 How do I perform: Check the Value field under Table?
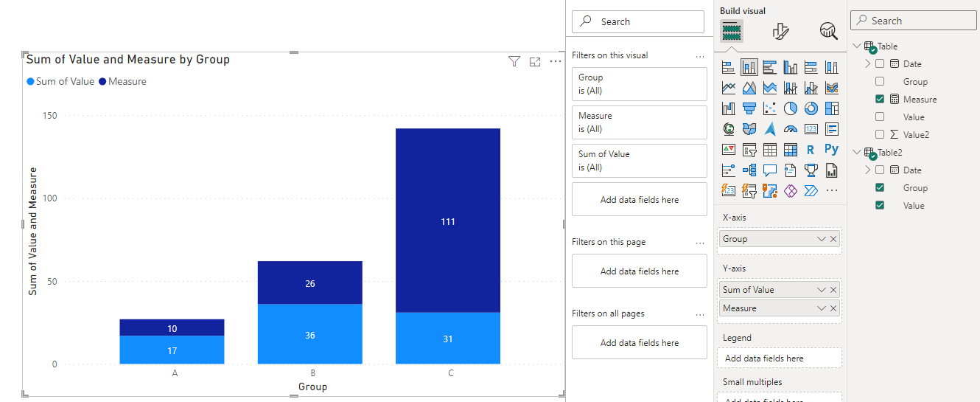click(880, 117)
